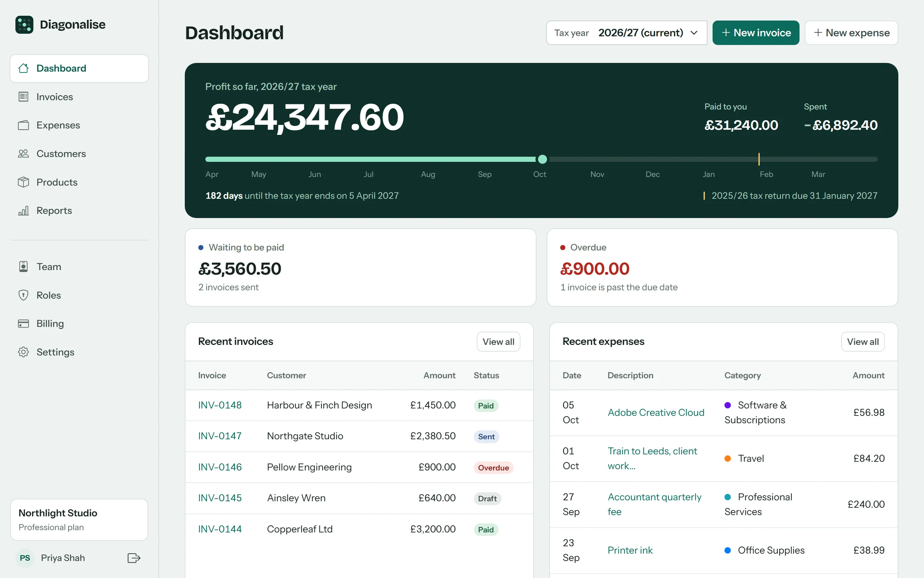Screen dimensions: 924x578
Task: Click the Customers people icon
Action: coord(23,154)
